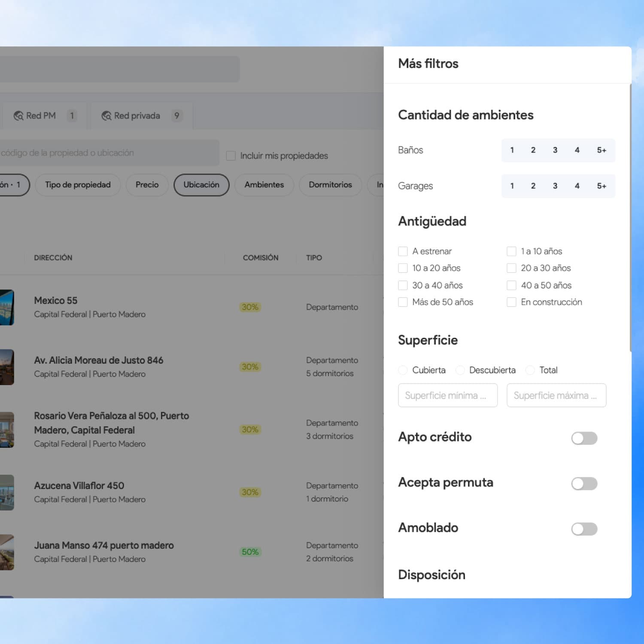This screenshot has width=644, height=644.
Task: Enable the Apto crédito switch
Action: coord(584,438)
